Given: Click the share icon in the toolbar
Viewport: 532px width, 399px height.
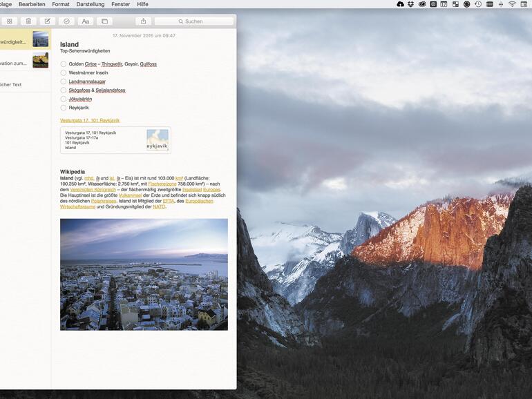Looking at the screenshot, I should (143, 21).
